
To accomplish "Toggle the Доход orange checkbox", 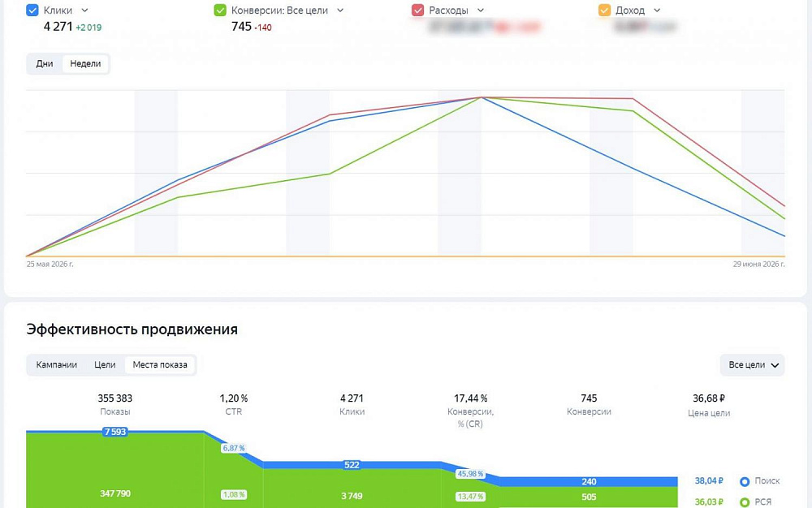I will [x=604, y=11].
